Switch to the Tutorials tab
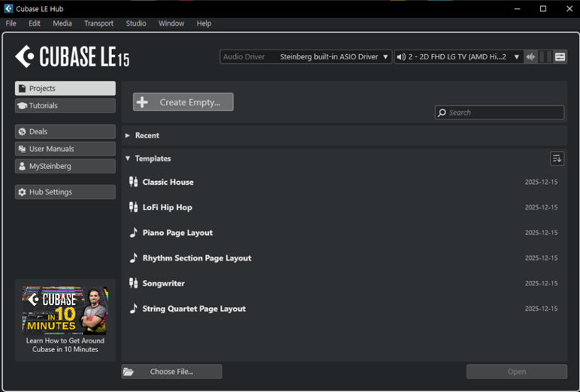580x392 pixels. point(65,106)
